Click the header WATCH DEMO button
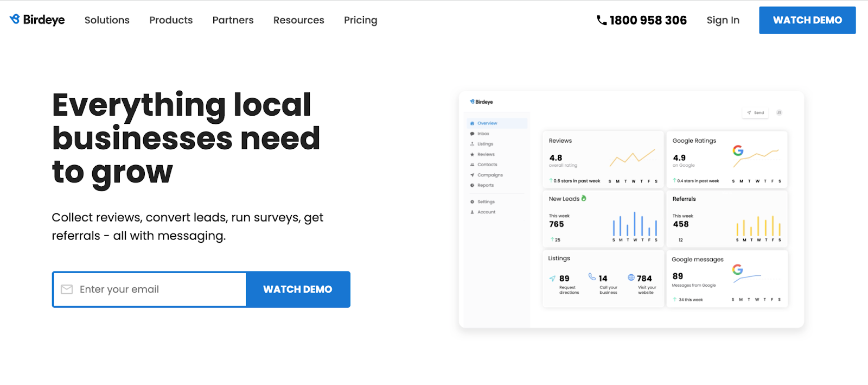This screenshot has width=868, height=385. click(x=807, y=20)
